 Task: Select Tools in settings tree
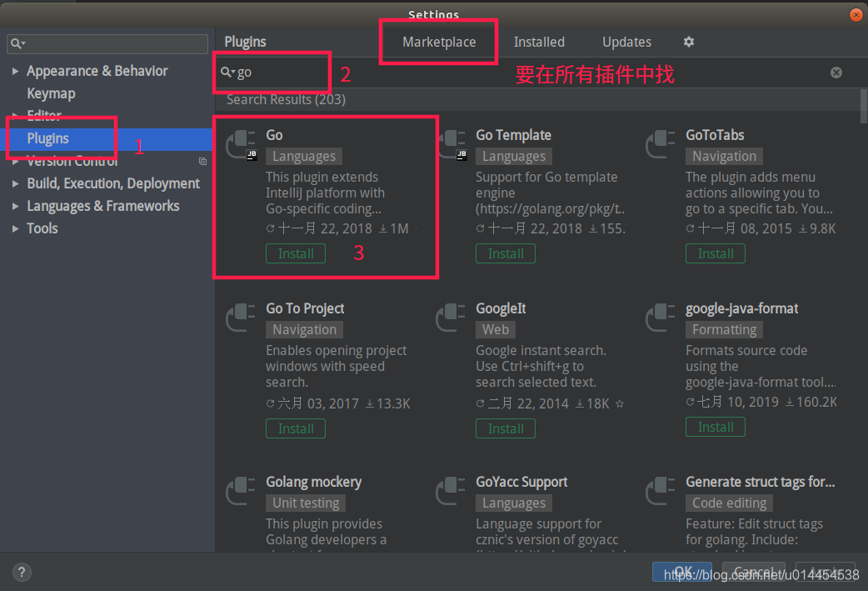[42, 228]
